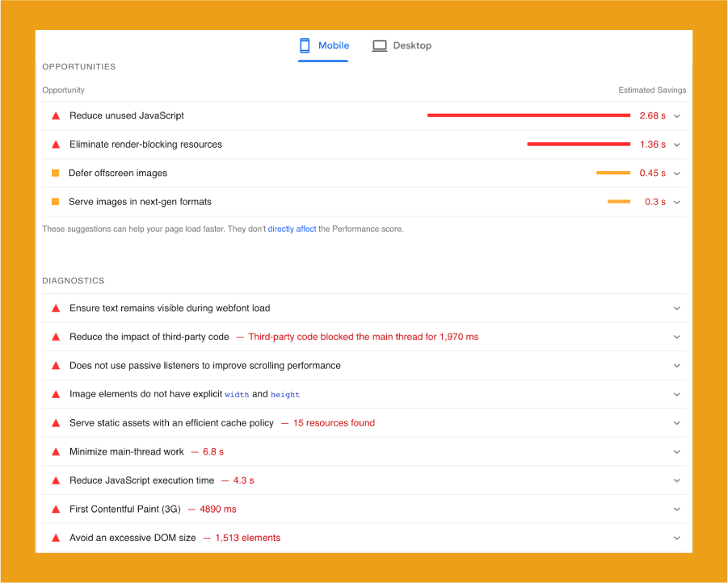
Task: Click the orange square beside Serve images in next-gen formats
Action: click(x=55, y=202)
